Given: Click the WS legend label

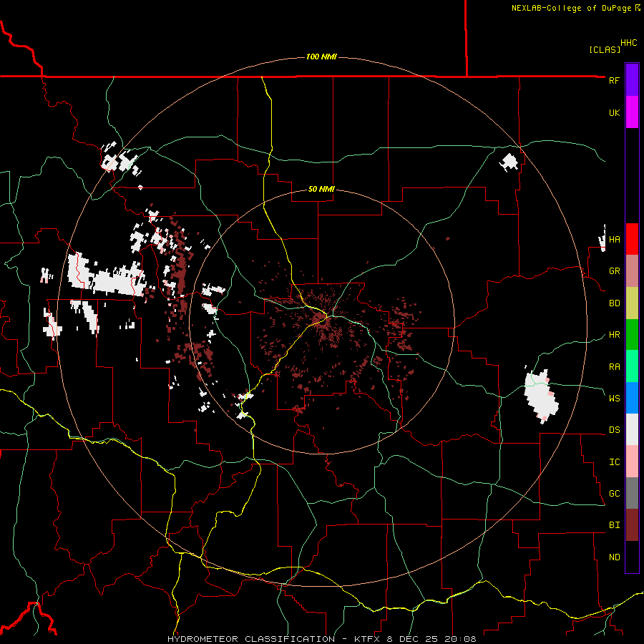Looking at the screenshot, I should click(614, 398).
